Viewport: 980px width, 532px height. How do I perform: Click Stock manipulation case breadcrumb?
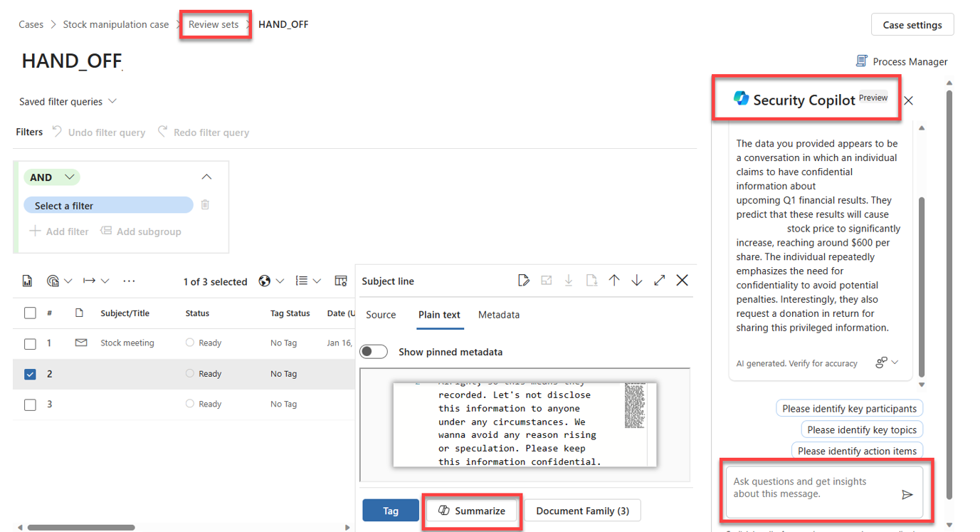[x=116, y=24]
